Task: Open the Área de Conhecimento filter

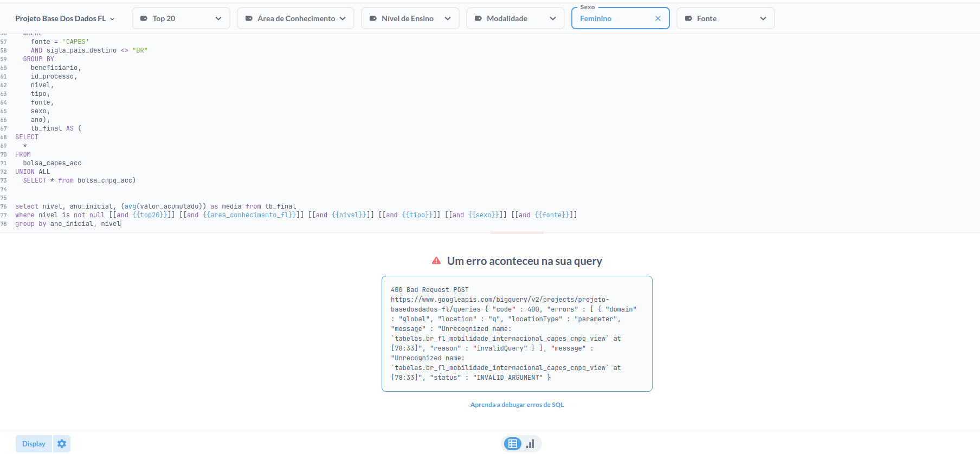Action: pyautogui.click(x=295, y=18)
